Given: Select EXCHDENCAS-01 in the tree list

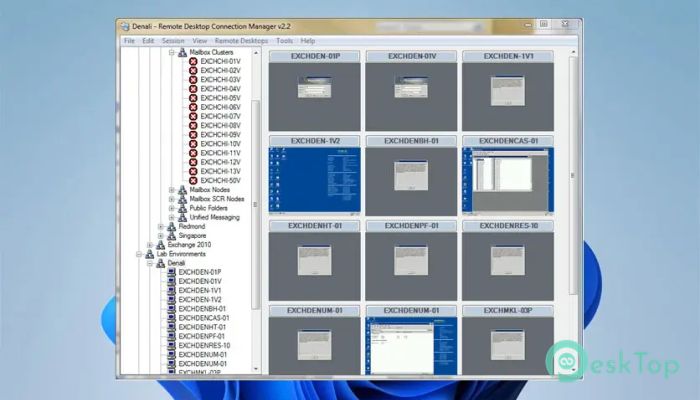Looking at the screenshot, I should (x=204, y=318).
